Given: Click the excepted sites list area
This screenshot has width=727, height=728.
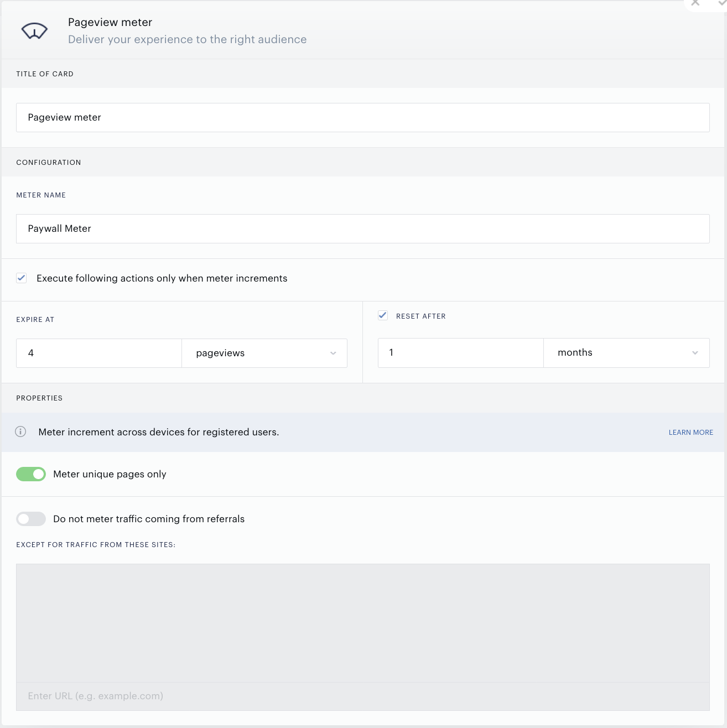Looking at the screenshot, I should 363,623.
